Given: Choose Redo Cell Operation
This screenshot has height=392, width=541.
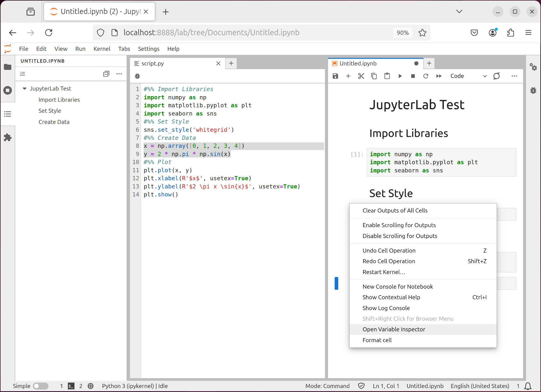Looking at the screenshot, I should click(x=423, y=261).
